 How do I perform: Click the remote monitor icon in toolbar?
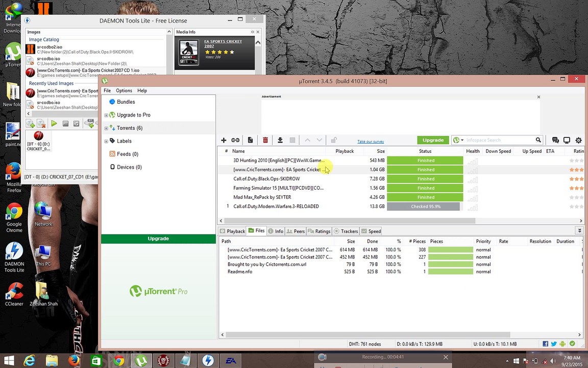point(567,140)
